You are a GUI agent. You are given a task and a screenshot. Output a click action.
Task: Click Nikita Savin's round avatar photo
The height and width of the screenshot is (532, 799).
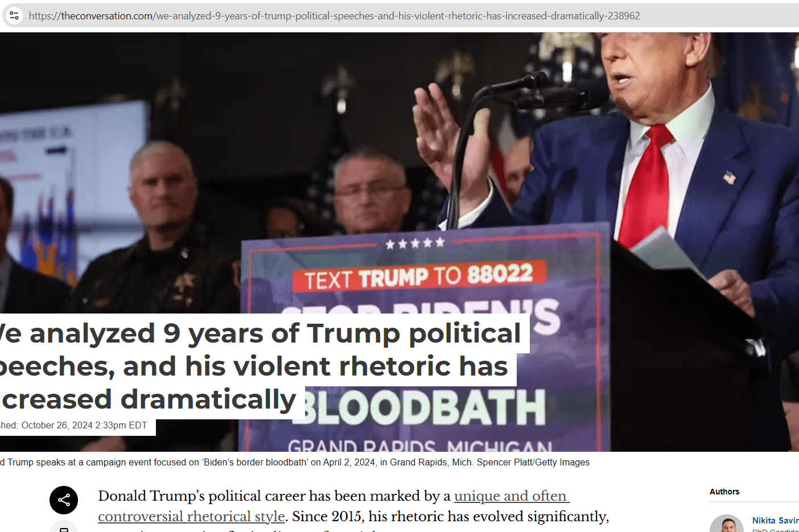(x=727, y=523)
